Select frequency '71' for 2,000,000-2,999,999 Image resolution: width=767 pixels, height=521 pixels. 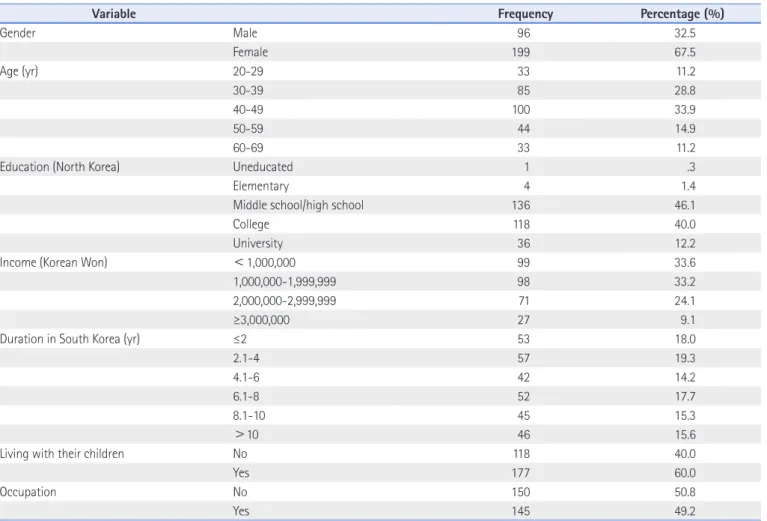click(x=524, y=301)
